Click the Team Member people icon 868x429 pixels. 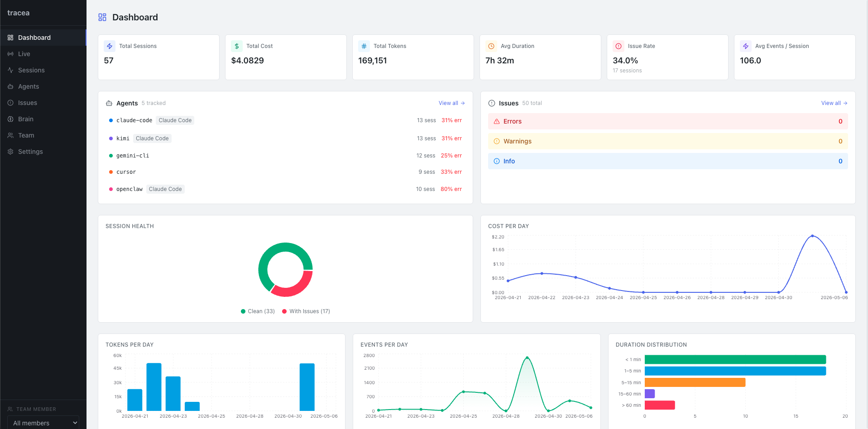(x=10, y=409)
